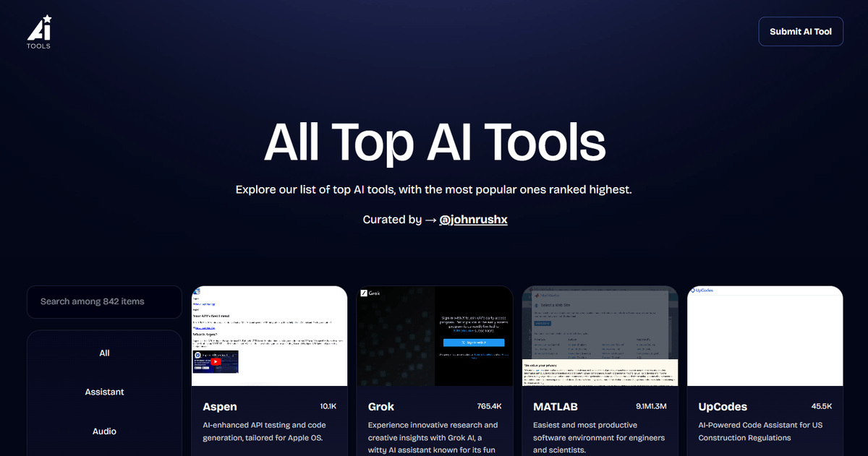Click the Aspen tool title

click(x=220, y=407)
